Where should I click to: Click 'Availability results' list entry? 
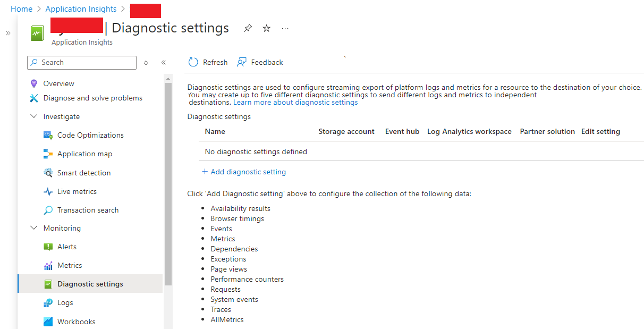click(x=241, y=208)
